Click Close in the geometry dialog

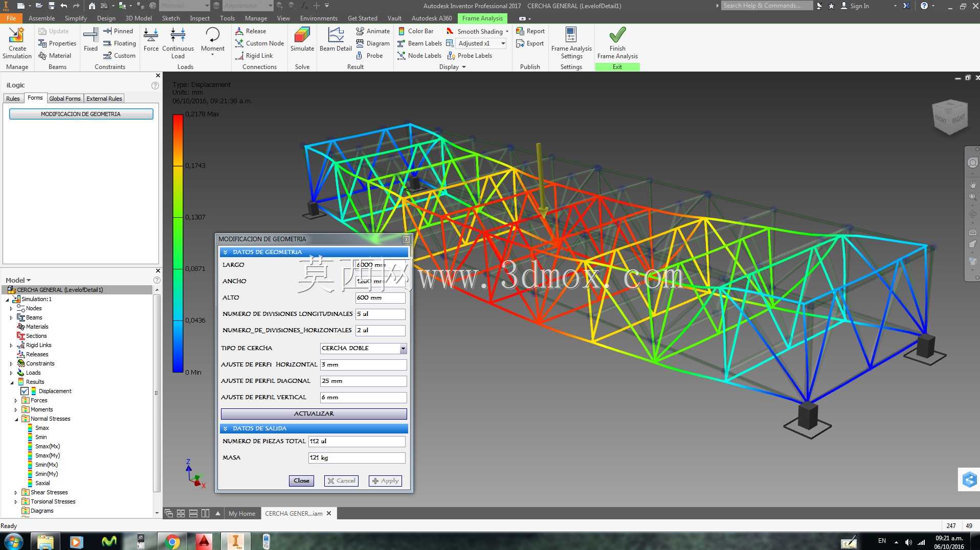pyautogui.click(x=301, y=480)
